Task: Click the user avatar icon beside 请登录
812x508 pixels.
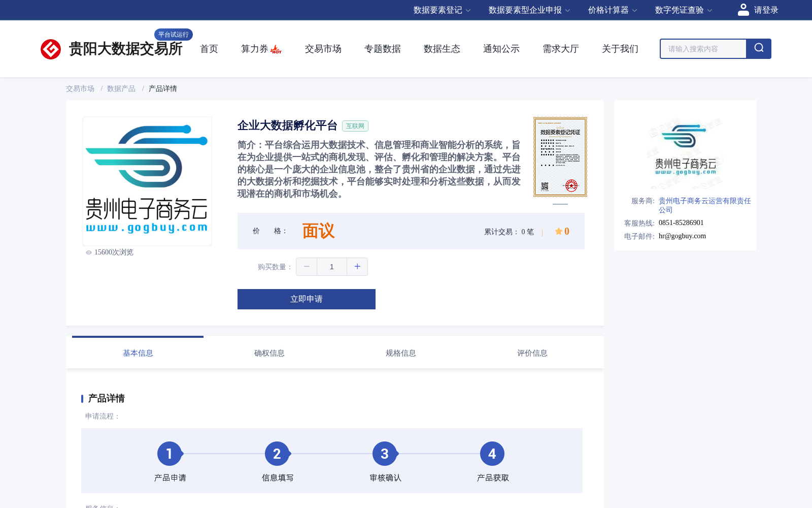Action: coord(743,10)
